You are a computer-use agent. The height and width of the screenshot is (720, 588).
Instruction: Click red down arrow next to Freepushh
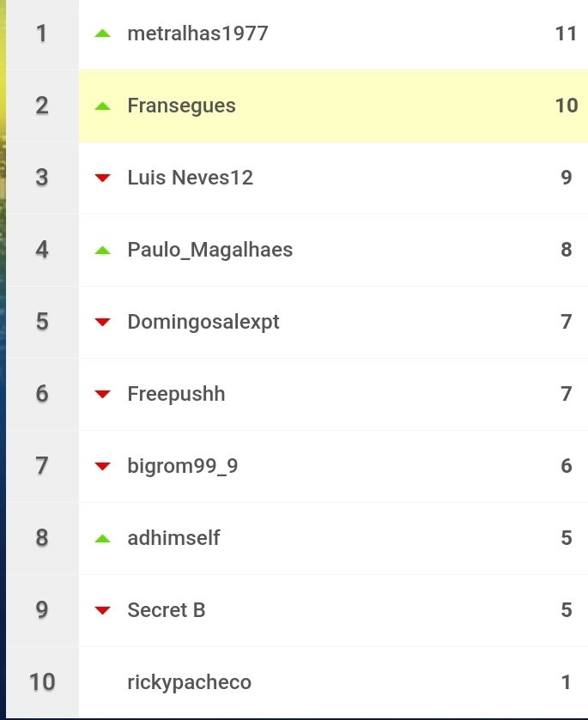pyautogui.click(x=102, y=394)
